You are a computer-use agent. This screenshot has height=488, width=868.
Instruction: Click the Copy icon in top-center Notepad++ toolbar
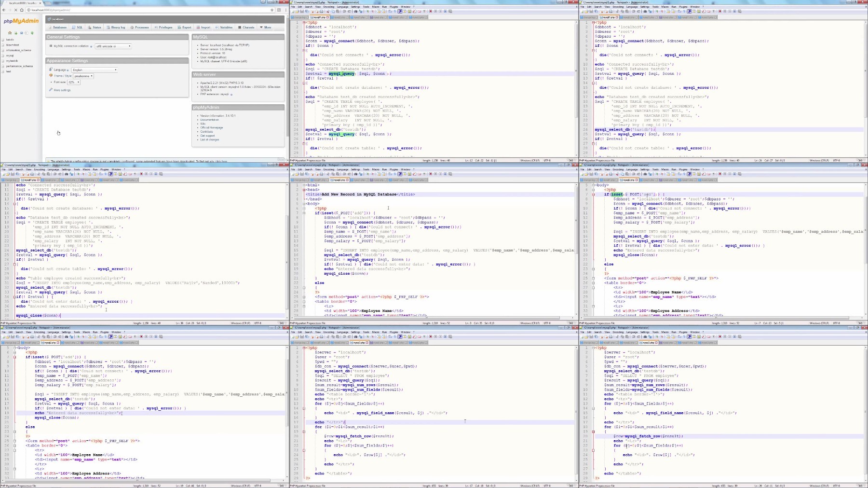pos(333,12)
